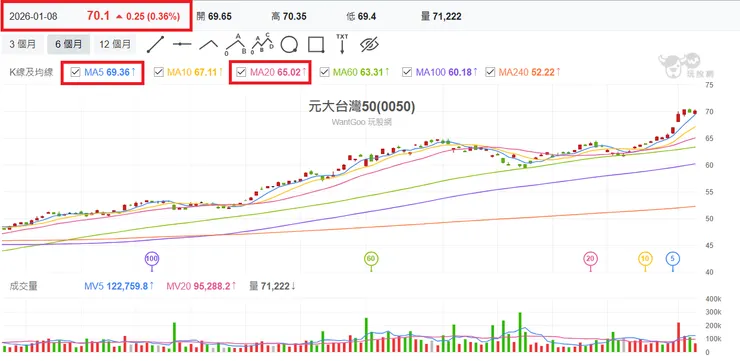Click the 量 71,222 figure in header
The image size is (740, 361).
click(x=441, y=17)
